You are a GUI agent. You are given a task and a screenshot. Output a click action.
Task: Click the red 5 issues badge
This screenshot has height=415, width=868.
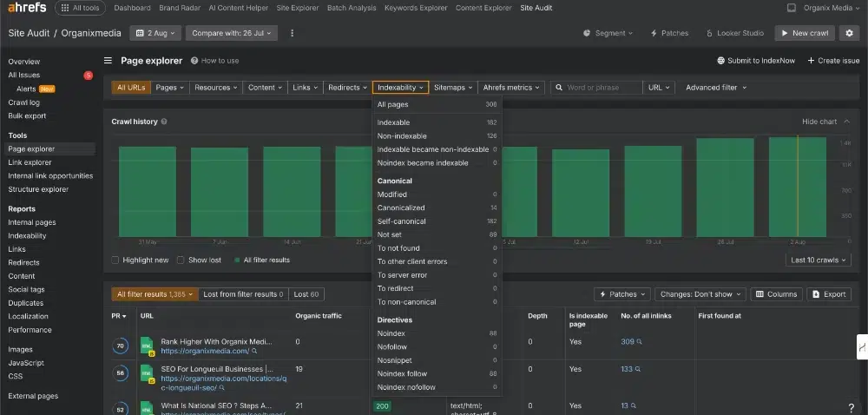(88, 76)
